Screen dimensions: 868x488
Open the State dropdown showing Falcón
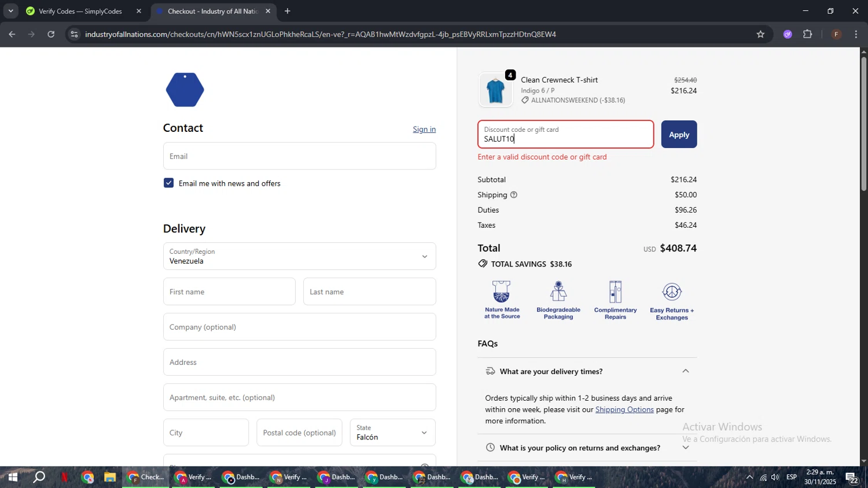tap(392, 432)
